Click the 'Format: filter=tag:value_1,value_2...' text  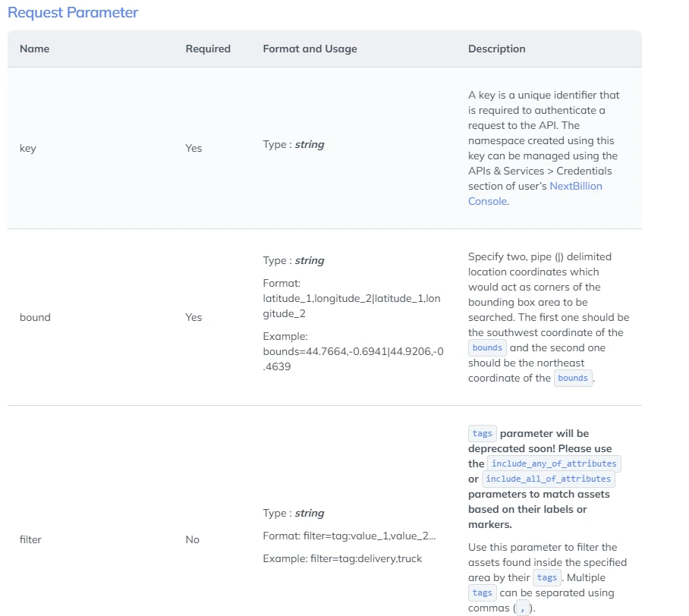(349, 536)
